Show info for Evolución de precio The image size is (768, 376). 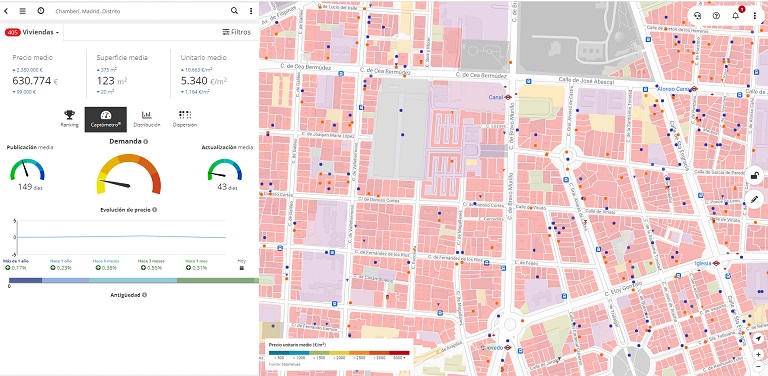[x=154, y=210]
